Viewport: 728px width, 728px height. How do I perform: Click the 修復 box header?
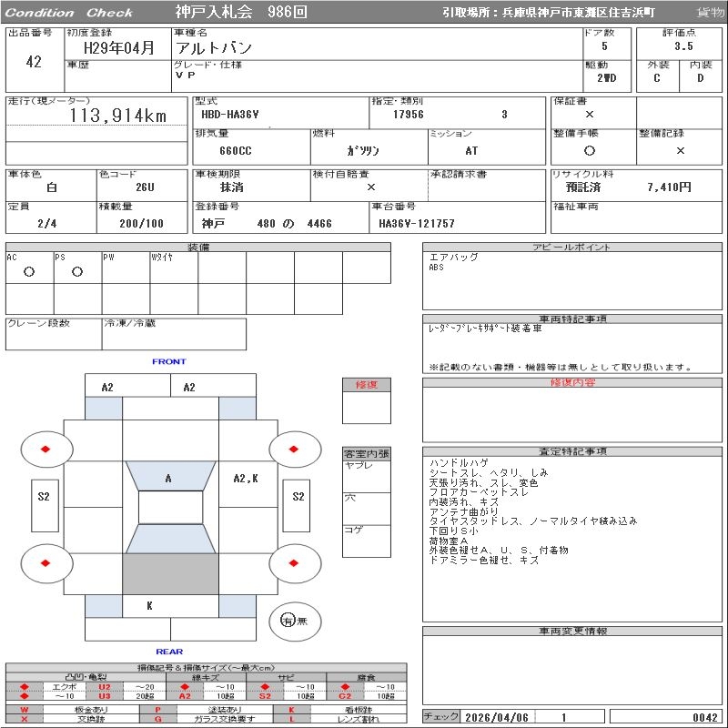[x=367, y=385]
